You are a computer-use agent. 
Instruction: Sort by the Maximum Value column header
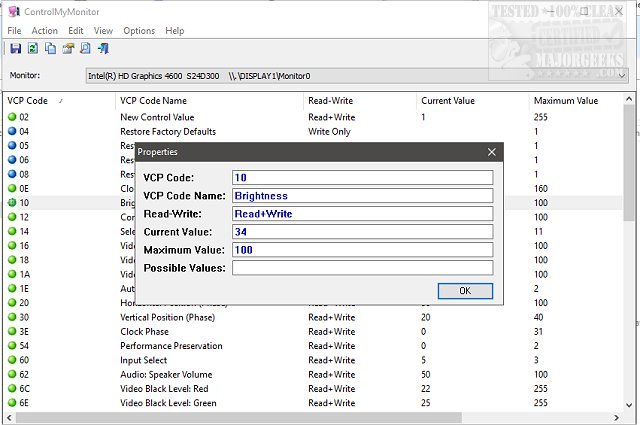(565, 100)
